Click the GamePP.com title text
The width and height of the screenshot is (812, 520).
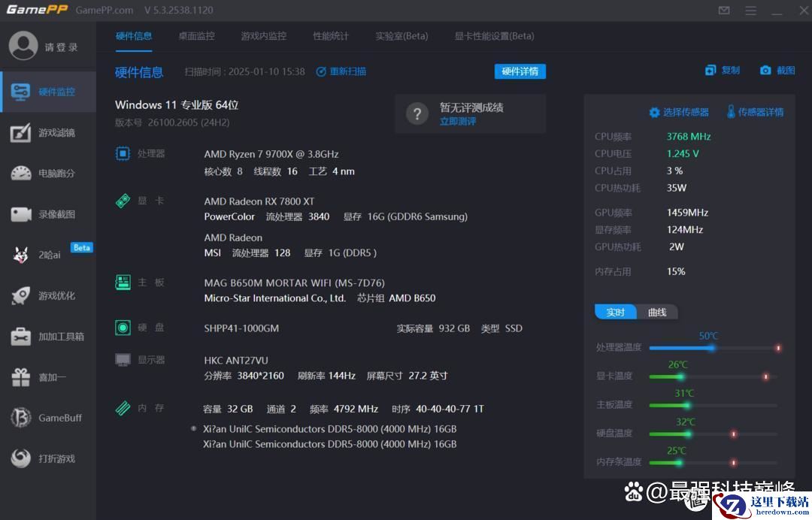tap(104, 11)
